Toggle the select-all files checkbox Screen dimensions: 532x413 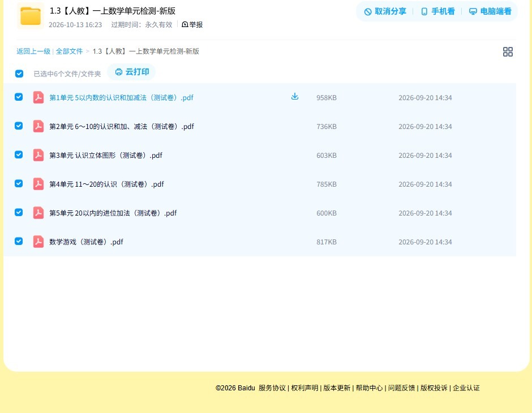point(19,74)
